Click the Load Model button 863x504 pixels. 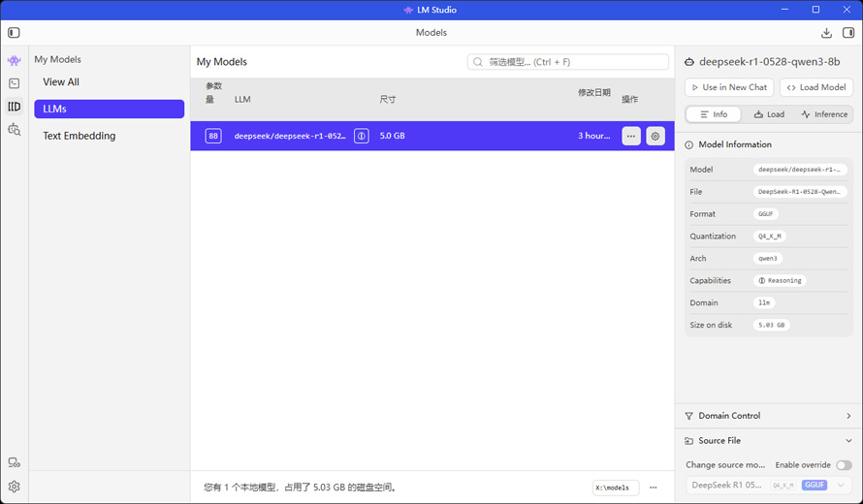[x=815, y=87]
